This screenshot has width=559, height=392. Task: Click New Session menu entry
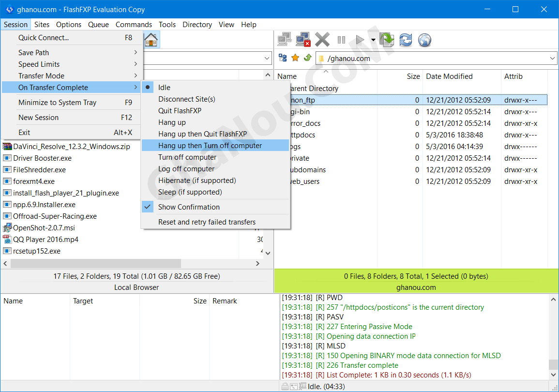click(71, 117)
